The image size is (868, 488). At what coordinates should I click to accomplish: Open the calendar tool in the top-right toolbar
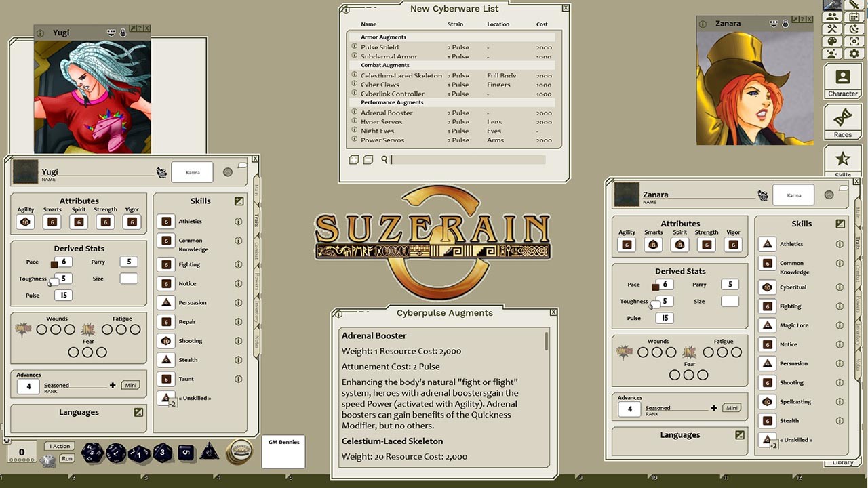click(853, 16)
